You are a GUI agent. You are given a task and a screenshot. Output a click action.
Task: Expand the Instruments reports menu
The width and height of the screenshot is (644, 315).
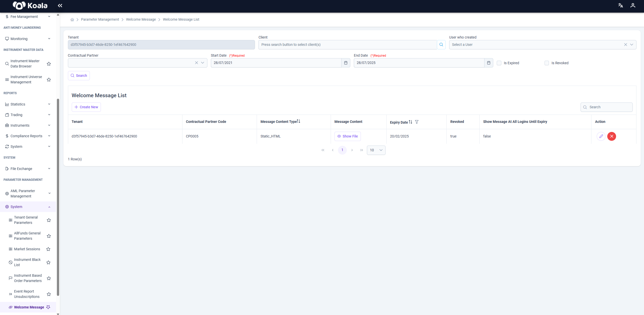(28, 125)
